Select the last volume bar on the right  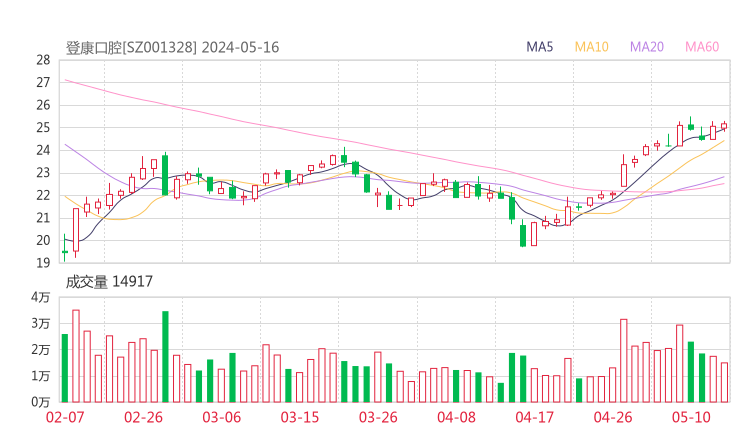coord(724,382)
